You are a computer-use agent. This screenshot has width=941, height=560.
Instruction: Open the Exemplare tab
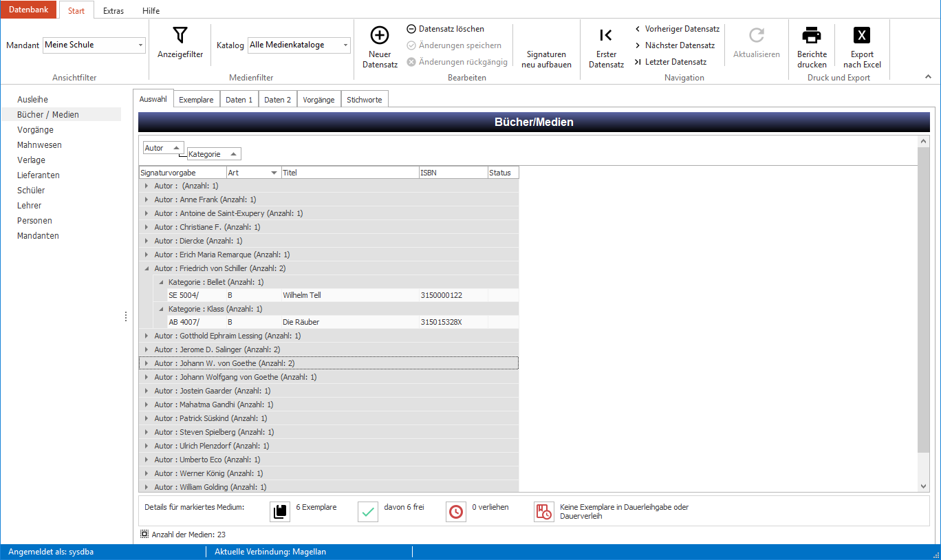pyautogui.click(x=196, y=100)
